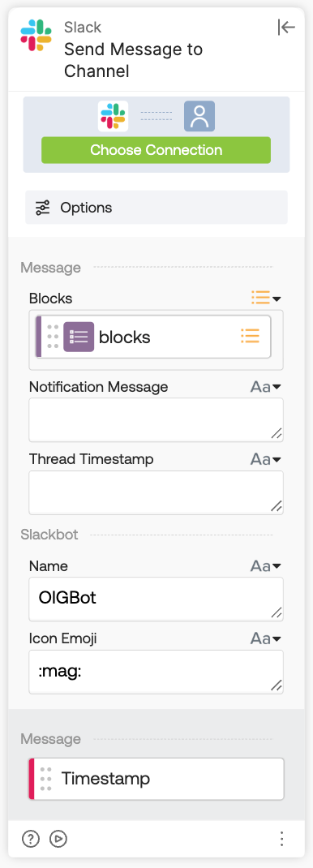The width and height of the screenshot is (313, 868).
Task: Grab the drag handle on the blocks pill
Action: (53, 337)
